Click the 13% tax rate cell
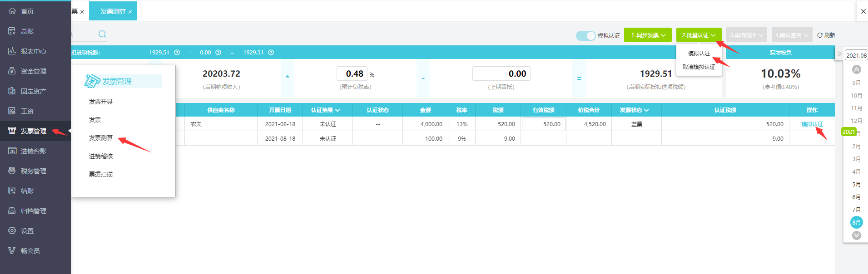This screenshot has height=274, width=868. pyautogui.click(x=462, y=124)
